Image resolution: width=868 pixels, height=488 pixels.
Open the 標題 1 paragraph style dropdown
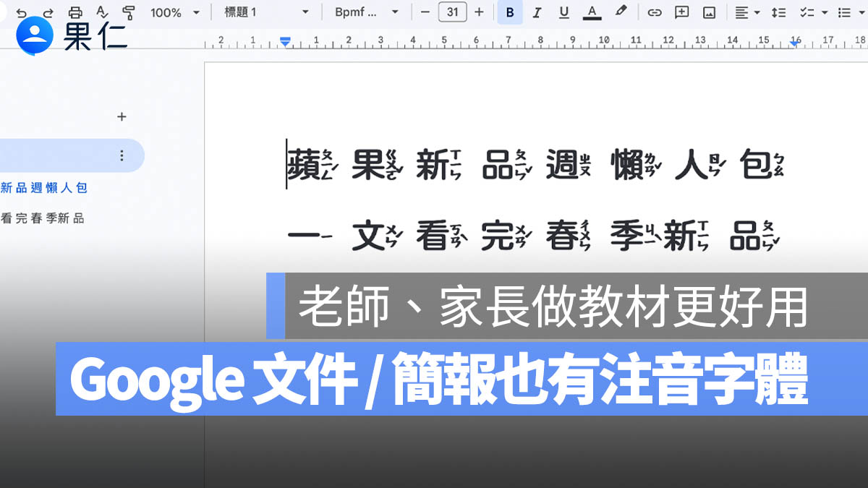pyautogui.click(x=266, y=12)
